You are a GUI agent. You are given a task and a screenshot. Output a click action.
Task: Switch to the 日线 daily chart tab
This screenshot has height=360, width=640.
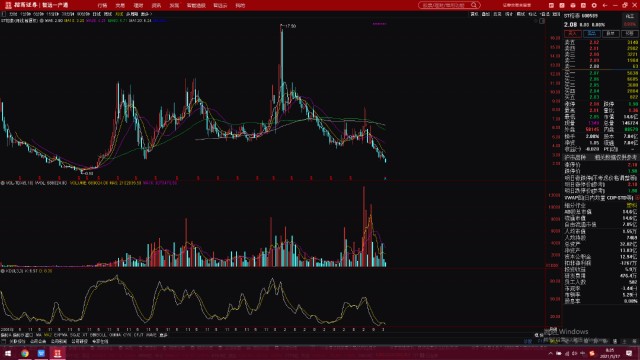[97, 14]
